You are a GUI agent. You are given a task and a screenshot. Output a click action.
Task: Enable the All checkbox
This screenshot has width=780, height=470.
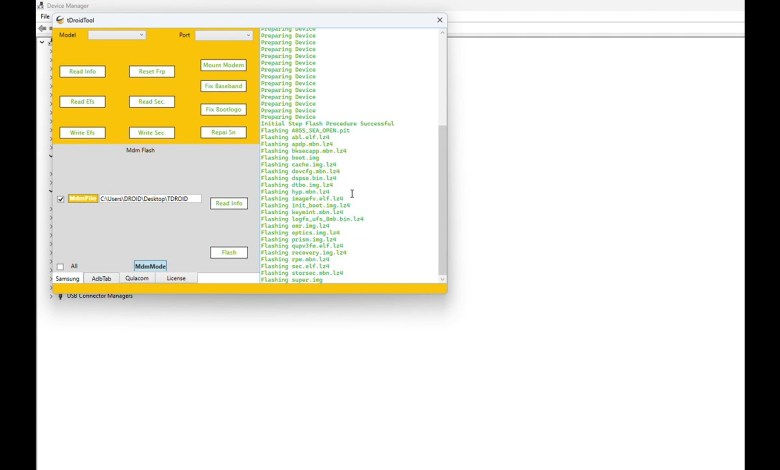pos(60,266)
